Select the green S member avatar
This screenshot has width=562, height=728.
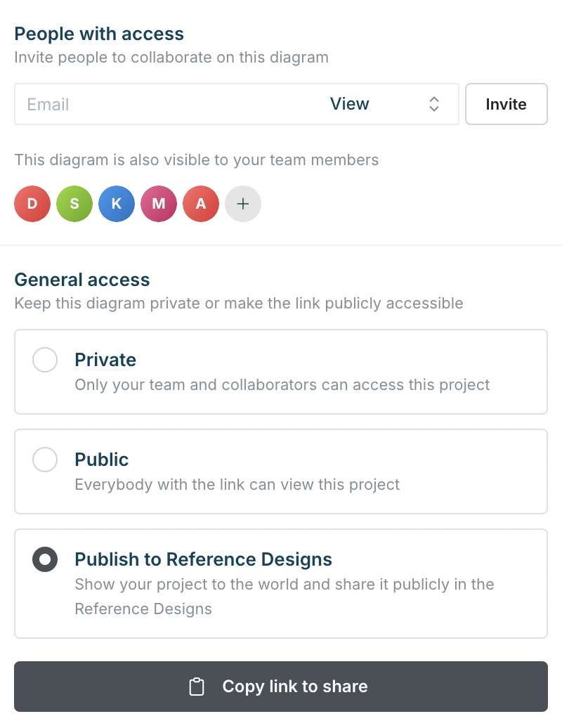click(x=74, y=204)
